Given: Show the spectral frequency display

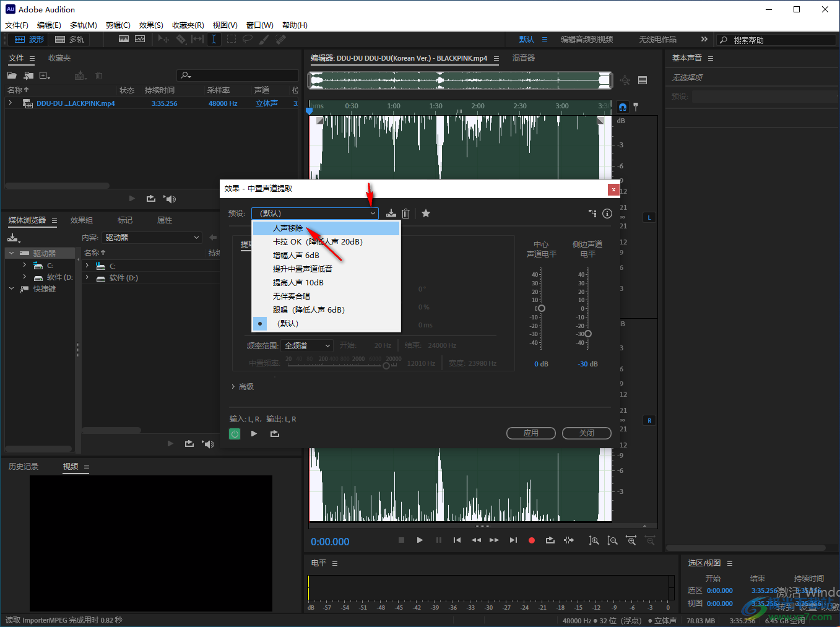Looking at the screenshot, I should pyautogui.click(x=124, y=39).
